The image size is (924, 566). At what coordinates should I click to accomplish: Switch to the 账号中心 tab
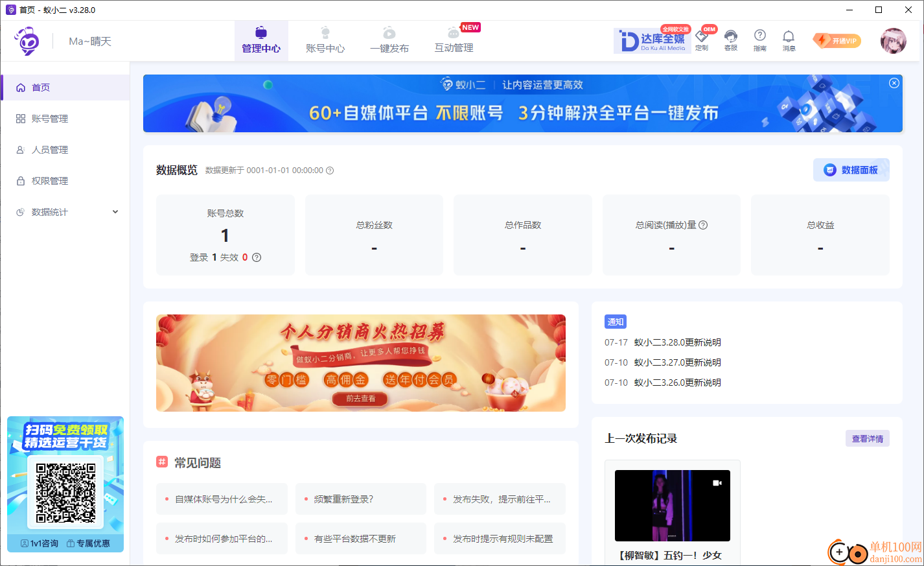tap(325, 41)
